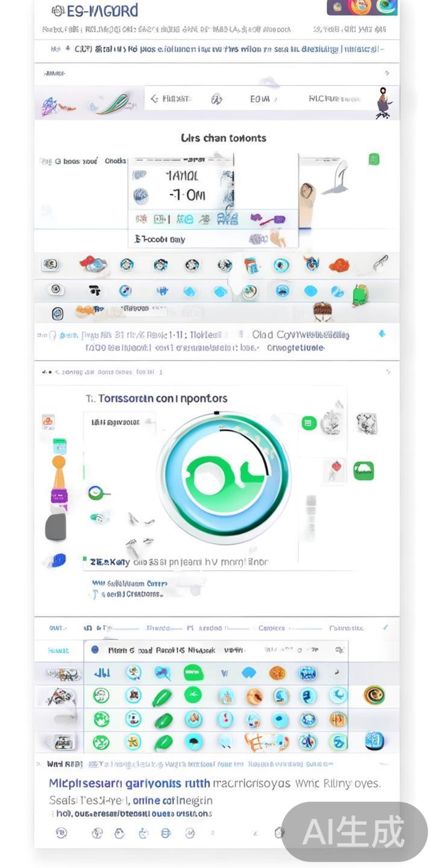Screen dimensions: 434x868
Task: Open the blue dropdown arrow beside the Clad text line
Action: pyautogui.click(x=382, y=333)
